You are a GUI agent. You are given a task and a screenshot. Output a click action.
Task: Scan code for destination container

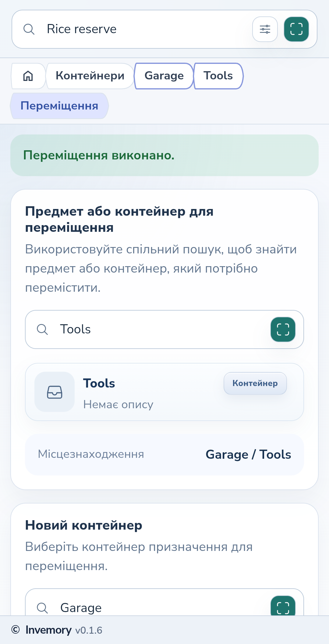click(283, 606)
